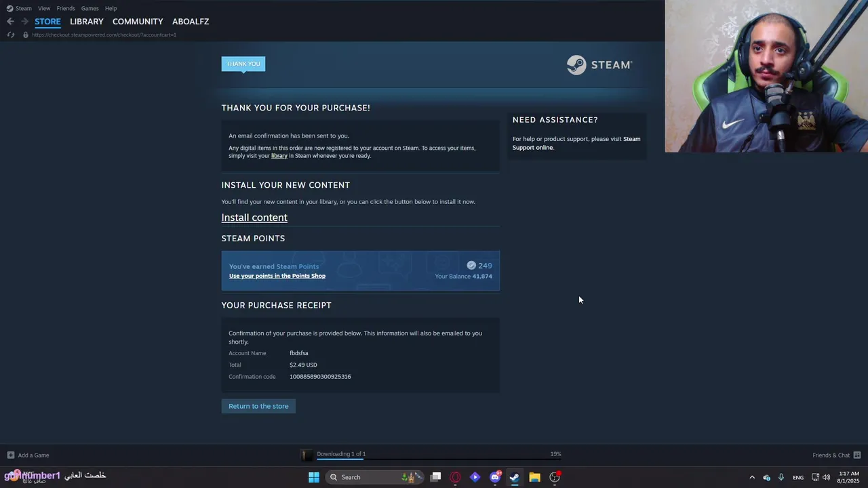Click the Add a Game label

[x=33, y=455]
